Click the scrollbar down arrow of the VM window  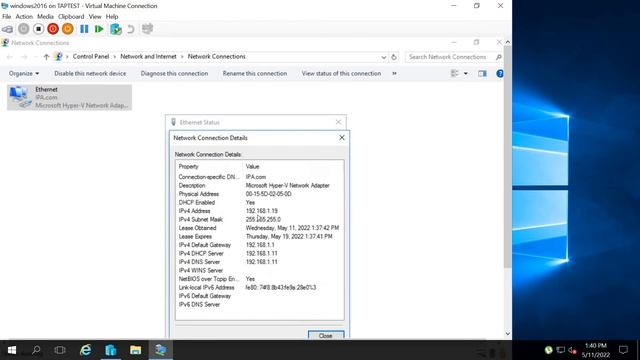point(508,333)
